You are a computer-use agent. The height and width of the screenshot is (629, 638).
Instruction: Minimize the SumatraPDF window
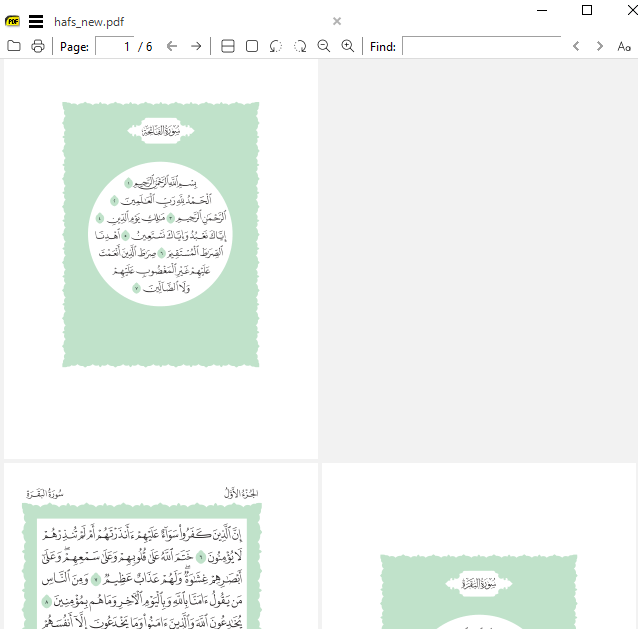[x=542, y=10]
